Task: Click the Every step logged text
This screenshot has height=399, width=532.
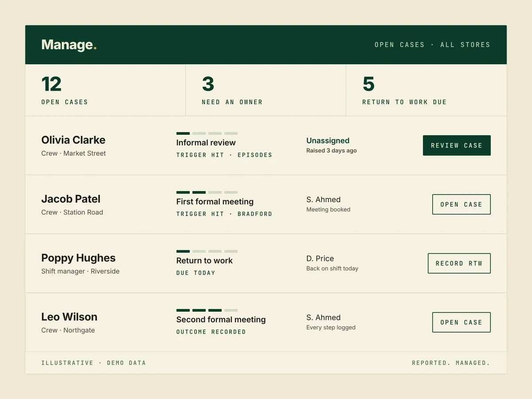Action: 331,328
